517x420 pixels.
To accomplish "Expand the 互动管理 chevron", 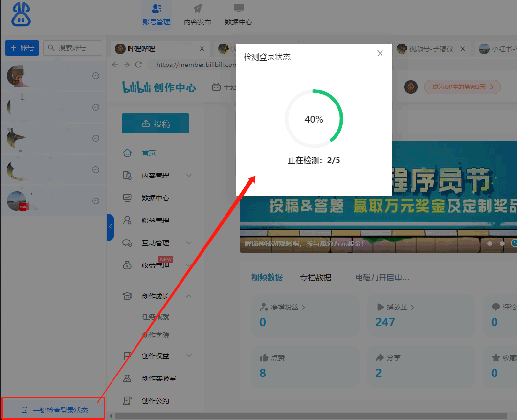I will 189,243.
